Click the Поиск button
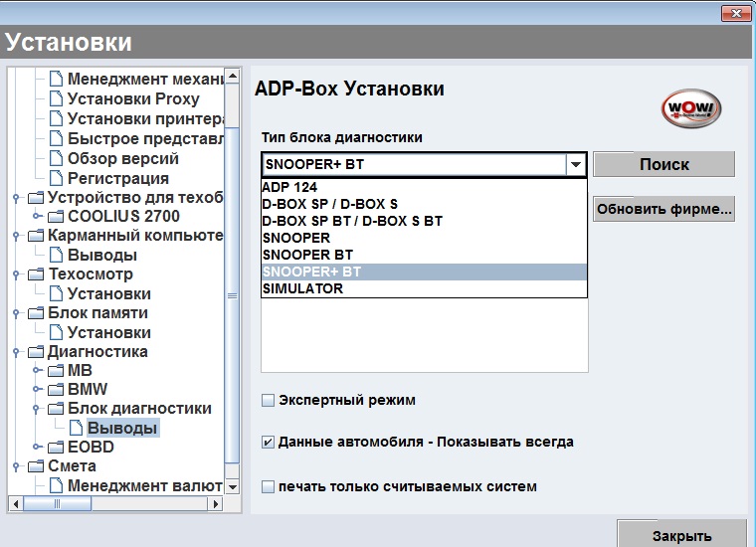The image size is (756, 547). click(x=663, y=164)
